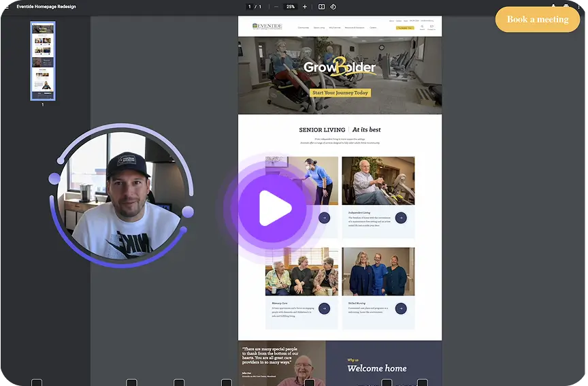Open the Memory Care arrow button
588x386 pixels.
coord(325,308)
